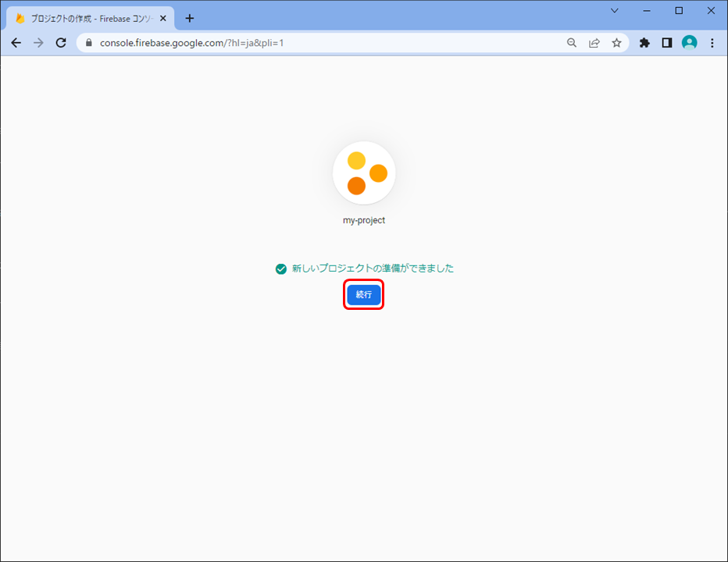The width and height of the screenshot is (728, 562).
Task: Open the Chrome three-dot menu
Action: tap(712, 43)
